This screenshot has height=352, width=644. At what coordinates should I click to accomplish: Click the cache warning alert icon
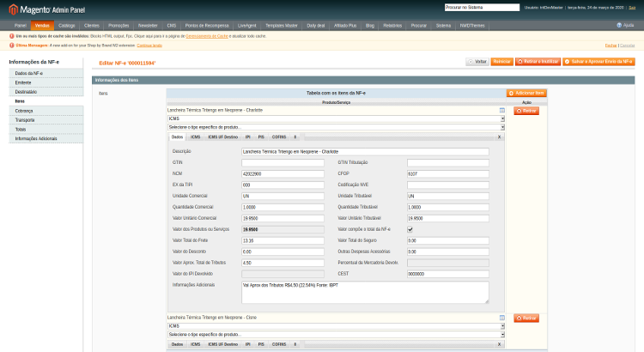[11, 36]
